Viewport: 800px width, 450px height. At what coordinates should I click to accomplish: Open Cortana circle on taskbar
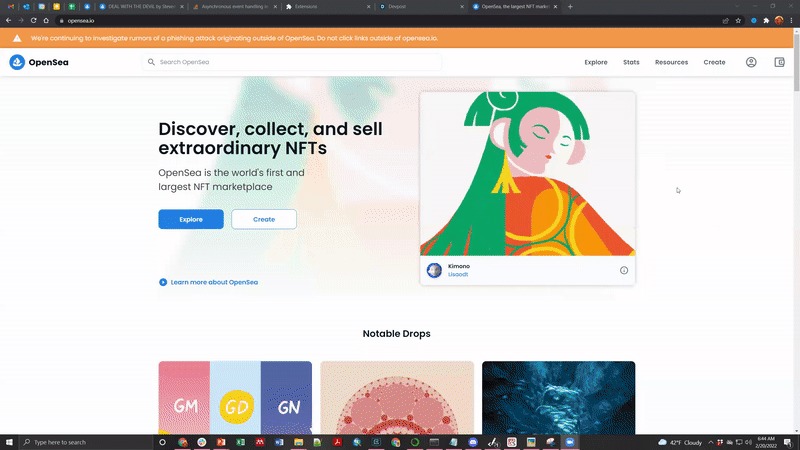pyautogui.click(x=163, y=442)
